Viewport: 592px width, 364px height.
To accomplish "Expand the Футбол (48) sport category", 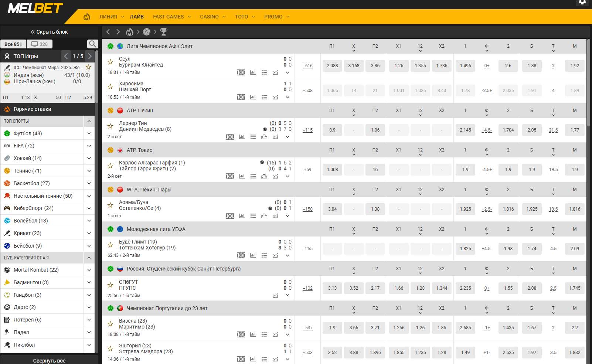I will [x=89, y=133].
